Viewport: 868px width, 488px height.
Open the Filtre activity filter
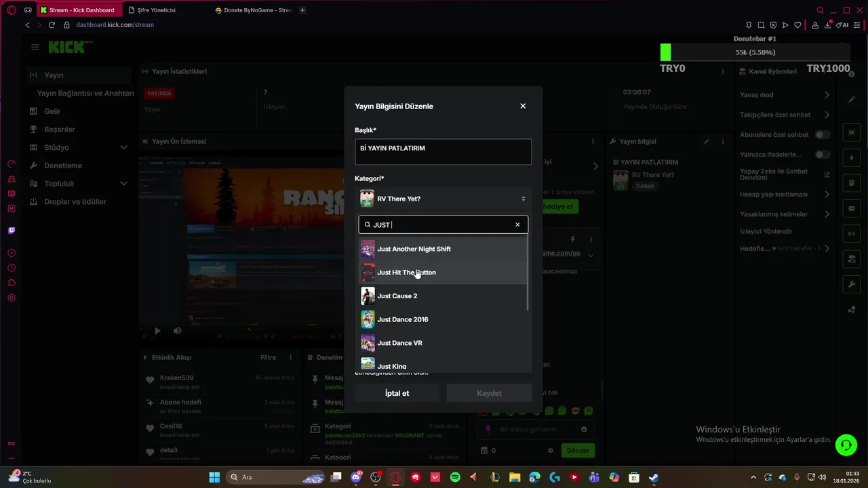pyautogui.click(x=268, y=357)
